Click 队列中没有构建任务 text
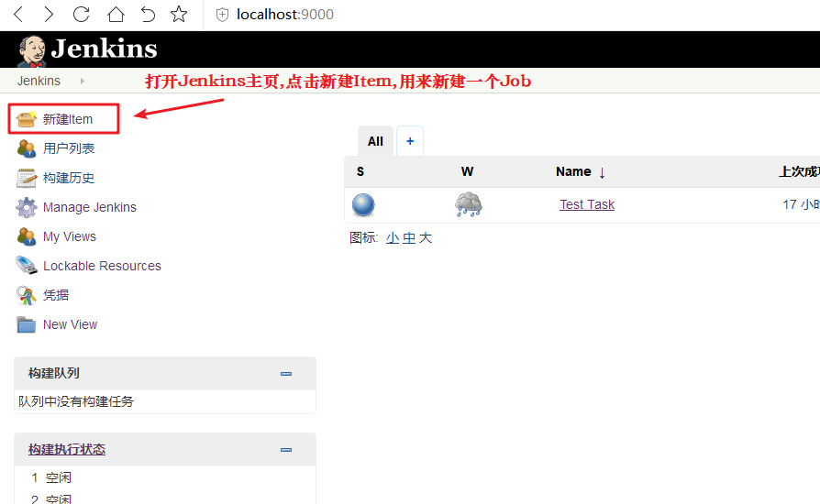820x504 pixels. tap(76, 401)
